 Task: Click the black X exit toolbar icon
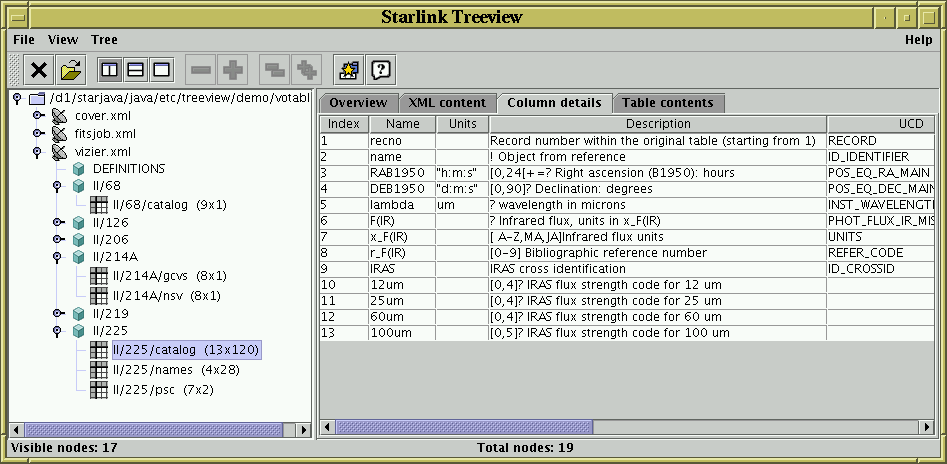click(x=39, y=70)
